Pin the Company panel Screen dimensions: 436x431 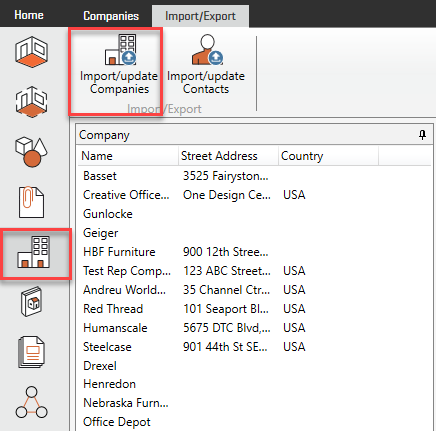(422, 135)
